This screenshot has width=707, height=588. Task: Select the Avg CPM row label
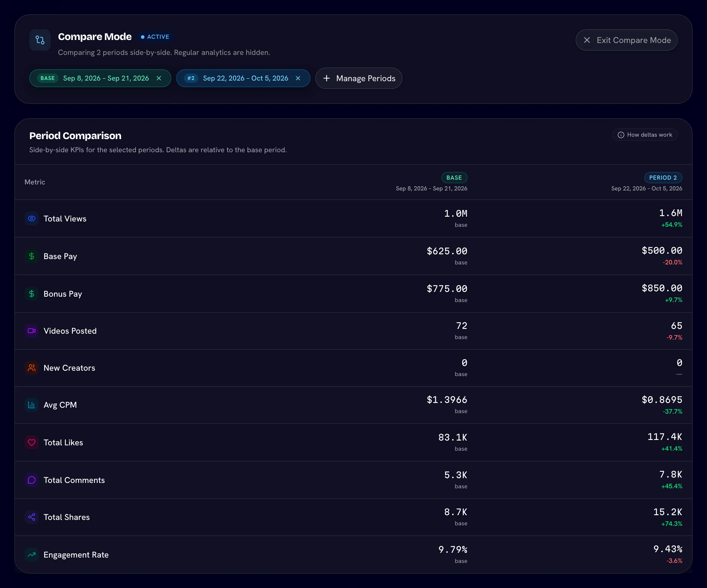(x=60, y=405)
